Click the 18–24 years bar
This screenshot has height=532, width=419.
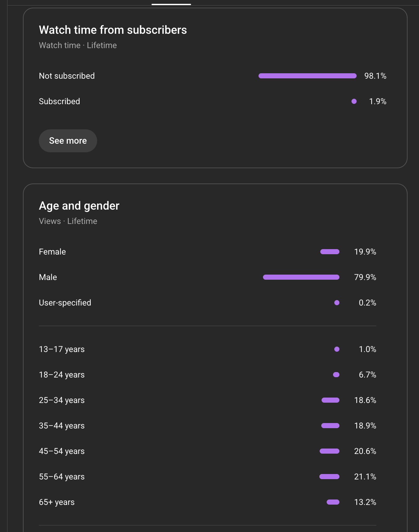[x=336, y=375]
